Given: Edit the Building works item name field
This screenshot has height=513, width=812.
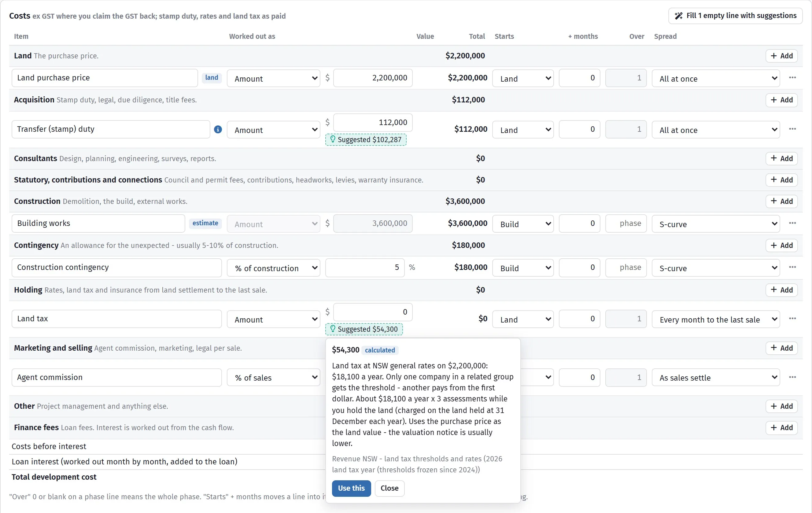Looking at the screenshot, I should click(x=98, y=223).
